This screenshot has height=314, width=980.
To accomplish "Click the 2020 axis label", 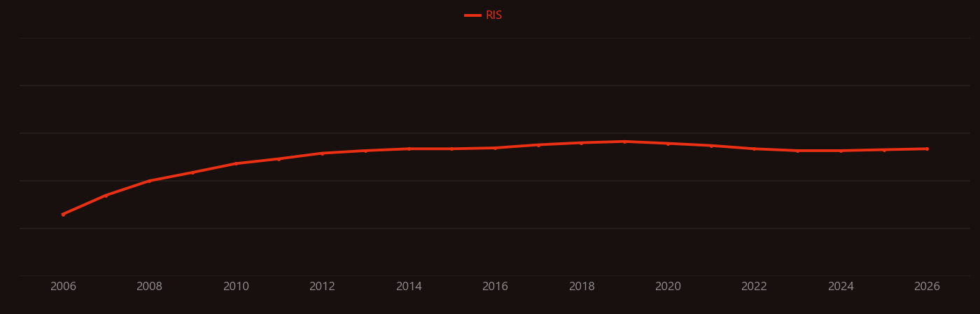I will 668,287.
